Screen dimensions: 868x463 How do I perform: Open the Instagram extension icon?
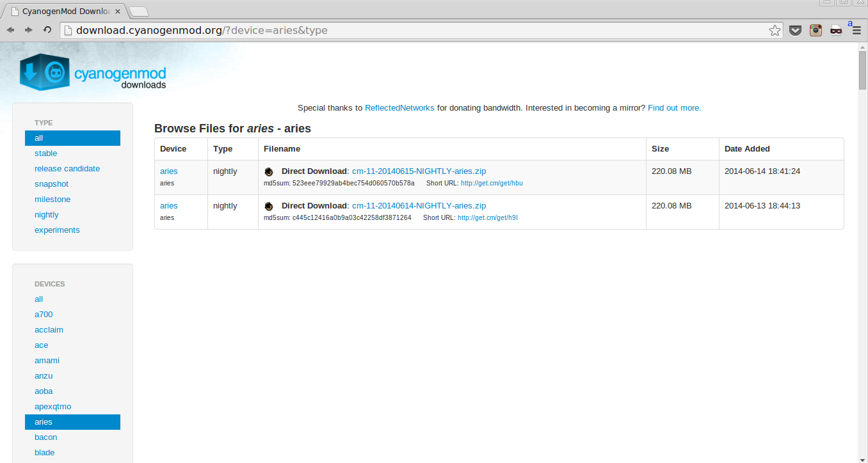click(x=816, y=30)
